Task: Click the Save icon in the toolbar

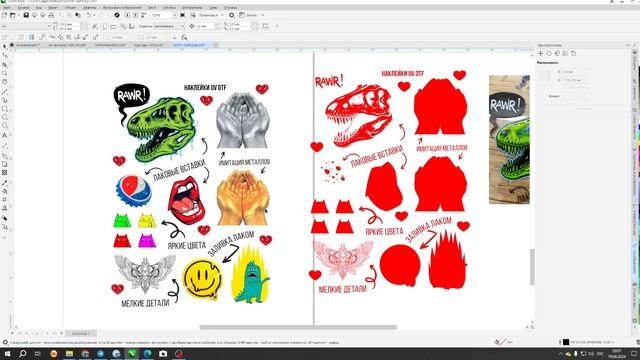Action: click(26, 15)
